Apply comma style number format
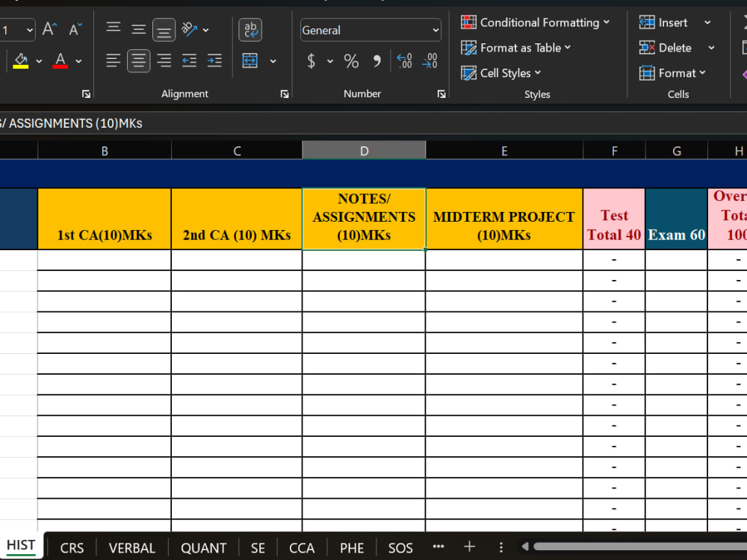Screen dimensions: 747x560 pyautogui.click(x=376, y=61)
